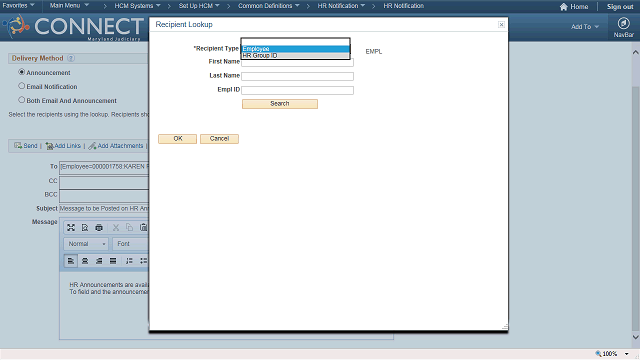
Task: Click the CONNECT Maryland Judiciary logo
Action: click(74, 27)
